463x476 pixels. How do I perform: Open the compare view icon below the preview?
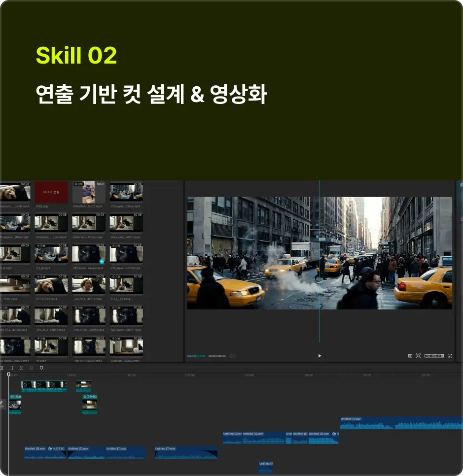[410, 356]
